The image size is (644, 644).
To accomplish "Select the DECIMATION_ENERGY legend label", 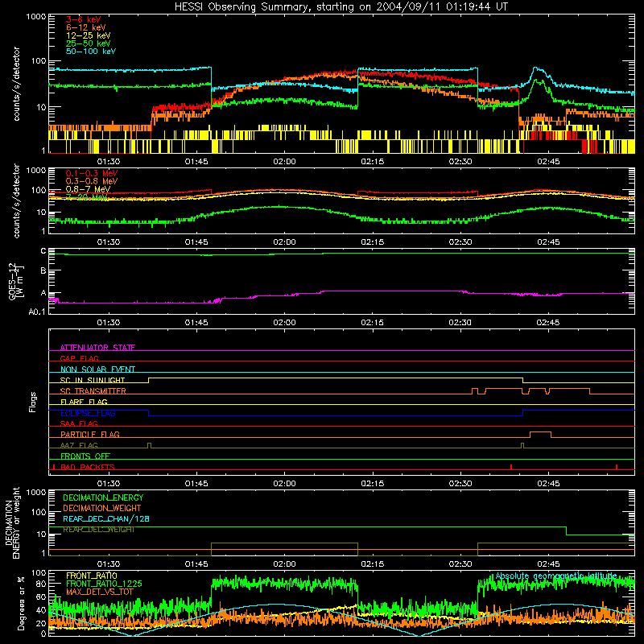I will click(103, 497).
